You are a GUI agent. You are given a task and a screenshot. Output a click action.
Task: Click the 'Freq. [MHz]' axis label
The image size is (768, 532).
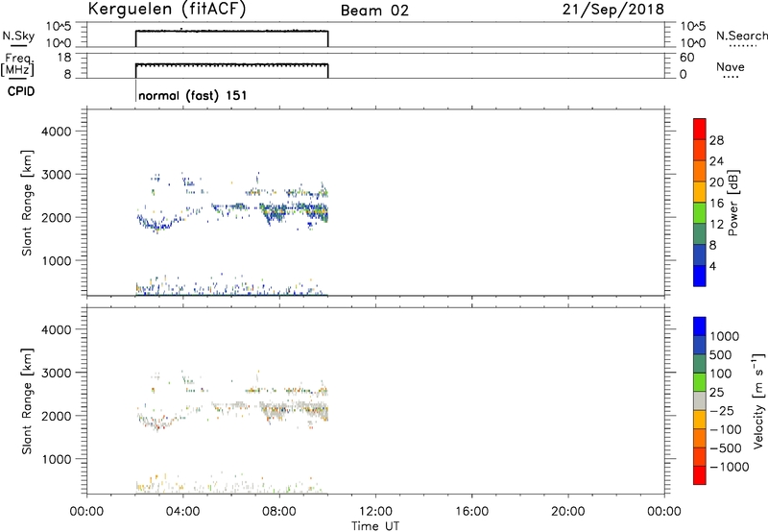pyautogui.click(x=18, y=64)
